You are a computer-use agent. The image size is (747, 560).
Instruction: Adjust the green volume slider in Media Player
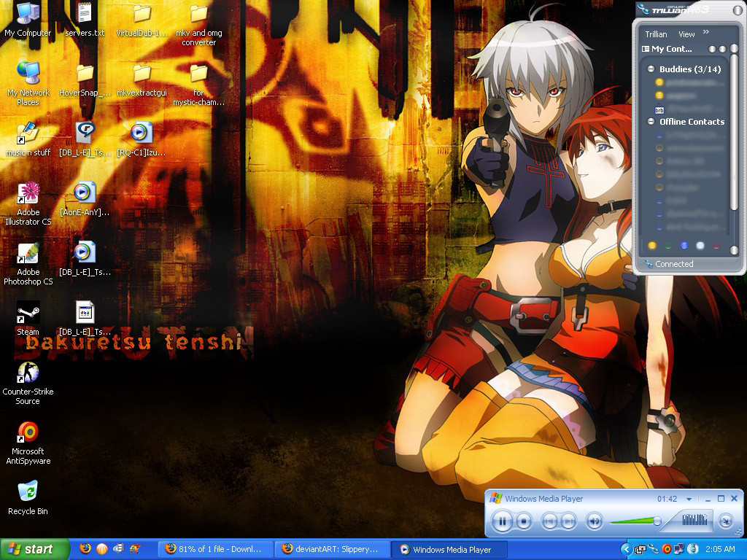click(x=635, y=521)
